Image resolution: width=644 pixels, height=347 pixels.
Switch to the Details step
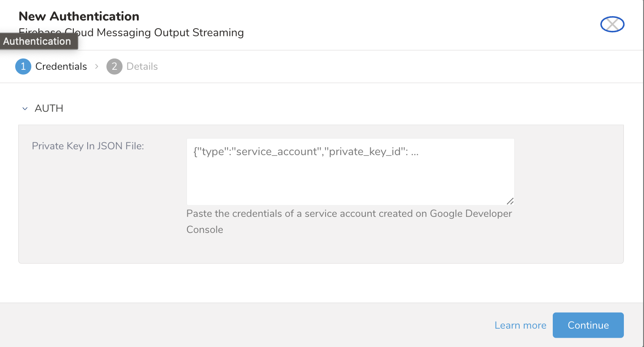pyautogui.click(x=142, y=67)
